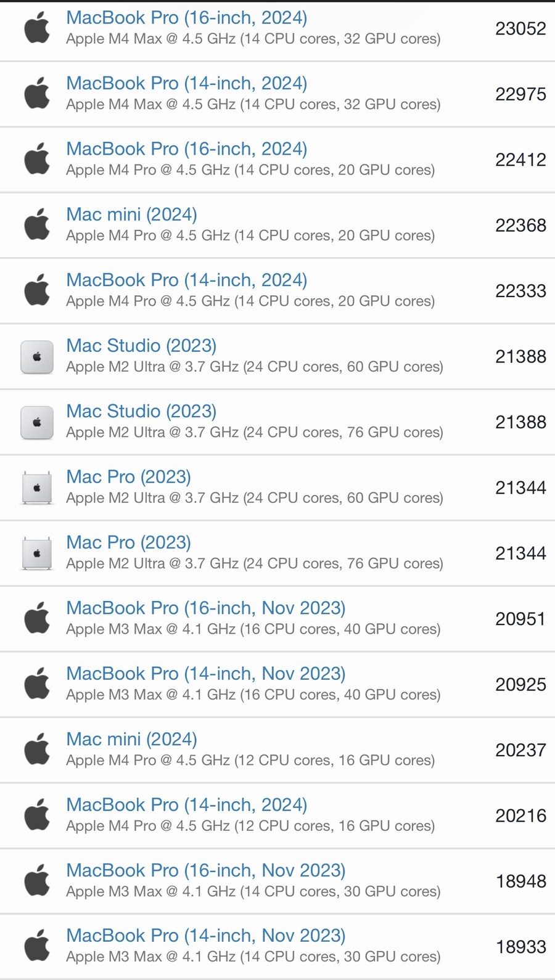Click the Apple logo next to Mac mini scoring 20237
555x980 pixels.
pyautogui.click(x=37, y=750)
